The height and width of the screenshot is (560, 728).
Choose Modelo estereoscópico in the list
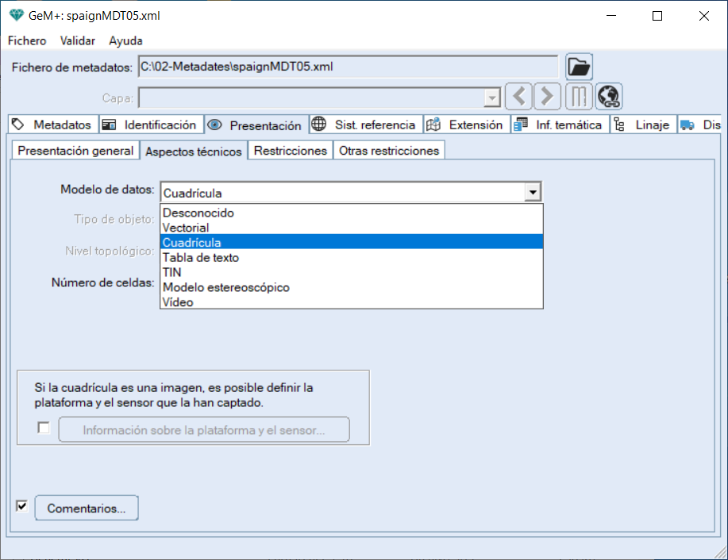226,287
